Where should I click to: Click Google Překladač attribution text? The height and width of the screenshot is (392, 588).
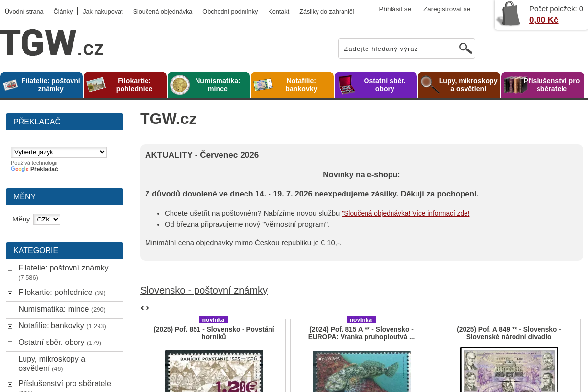tap(34, 169)
